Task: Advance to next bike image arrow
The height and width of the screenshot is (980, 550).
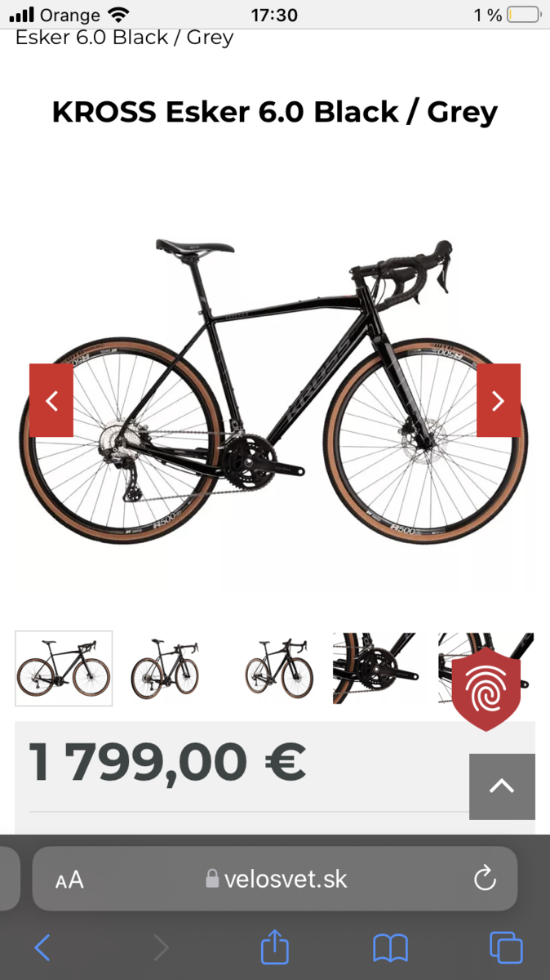Action: click(499, 400)
